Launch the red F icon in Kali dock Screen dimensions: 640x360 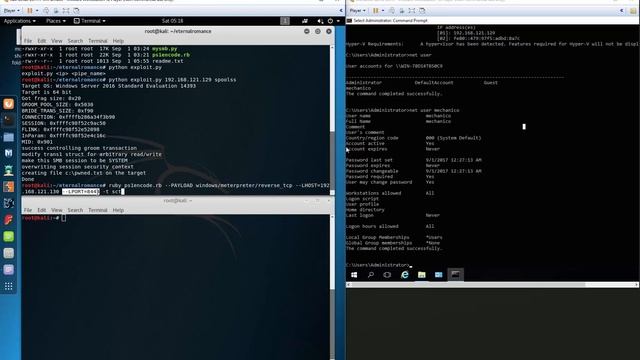[9, 220]
